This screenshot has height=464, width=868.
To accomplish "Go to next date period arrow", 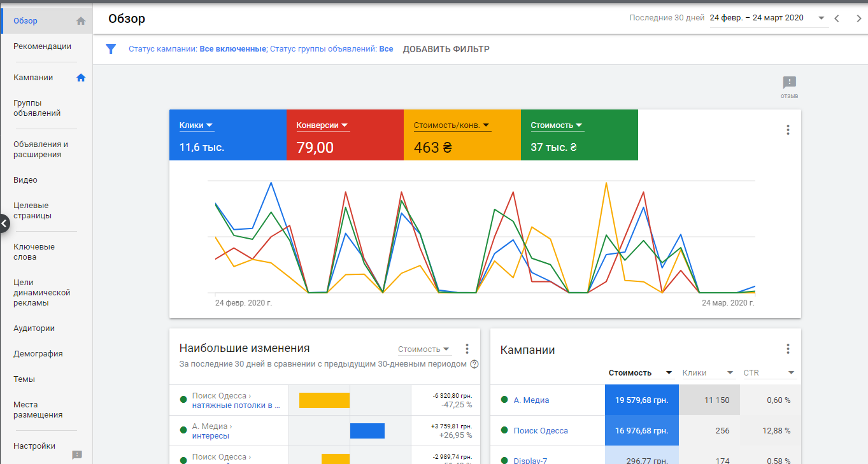I will (x=858, y=18).
